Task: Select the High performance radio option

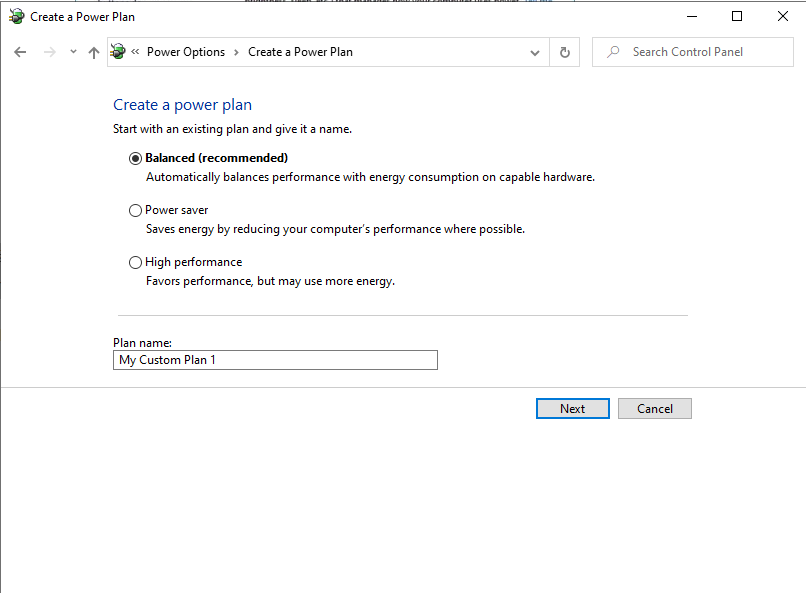Action: point(136,262)
